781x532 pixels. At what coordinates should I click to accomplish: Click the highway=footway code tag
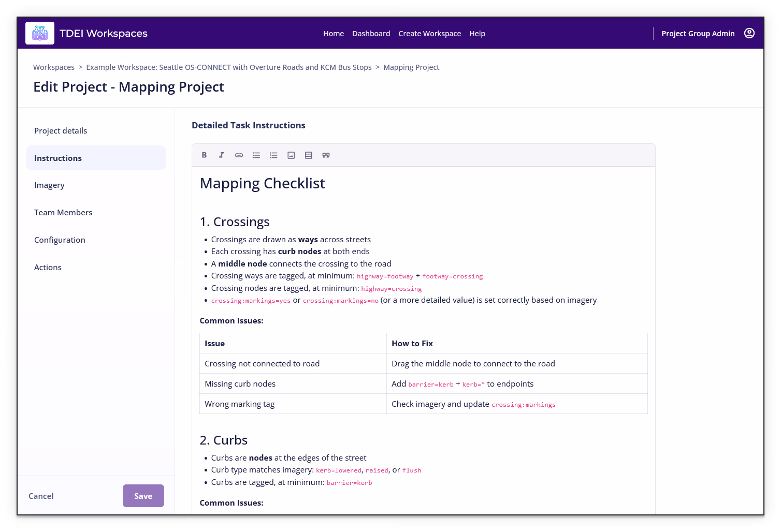pos(385,276)
